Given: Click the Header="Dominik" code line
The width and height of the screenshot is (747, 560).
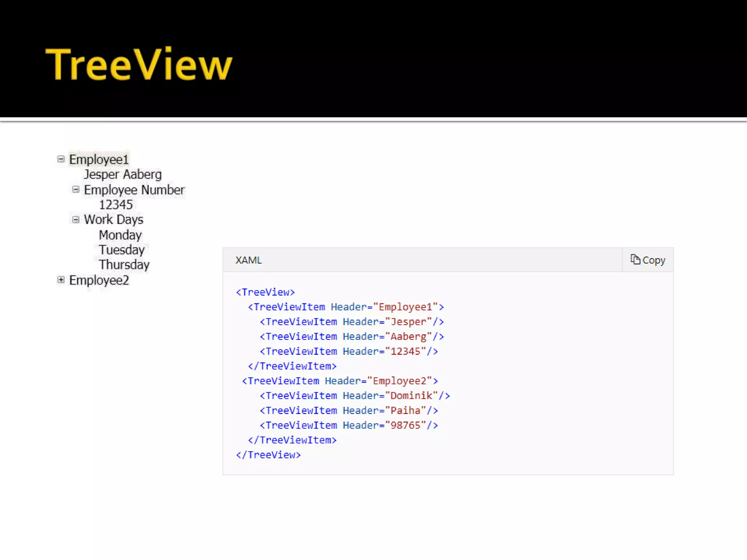Looking at the screenshot, I should click(x=355, y=396).
